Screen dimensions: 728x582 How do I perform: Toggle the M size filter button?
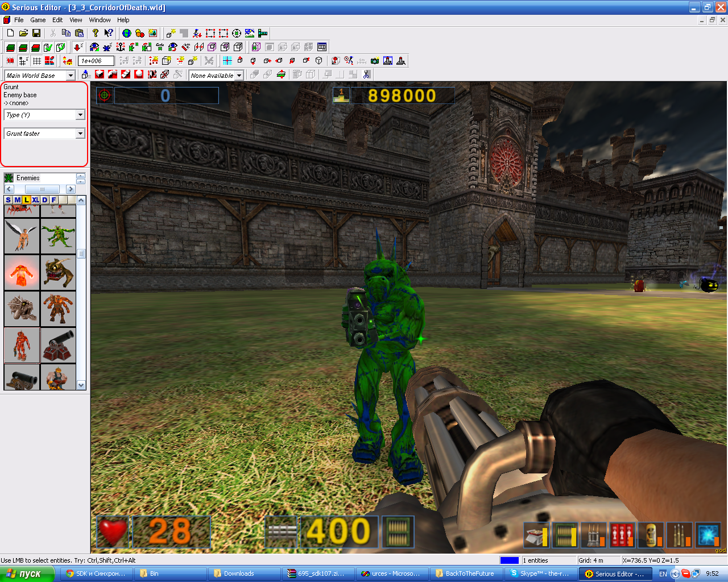(17, 199)
